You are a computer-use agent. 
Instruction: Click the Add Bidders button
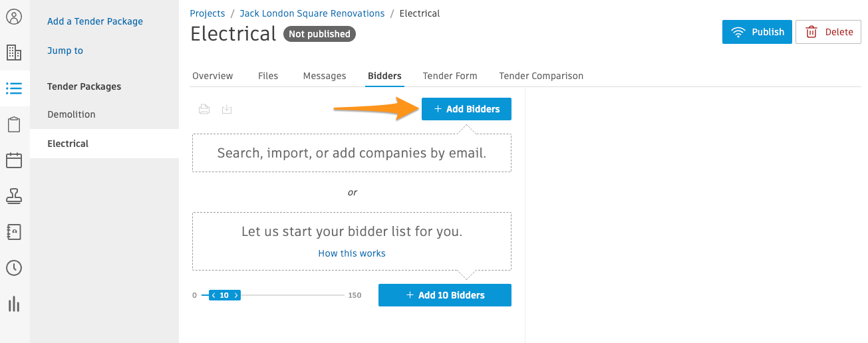(x=466, y=109)
